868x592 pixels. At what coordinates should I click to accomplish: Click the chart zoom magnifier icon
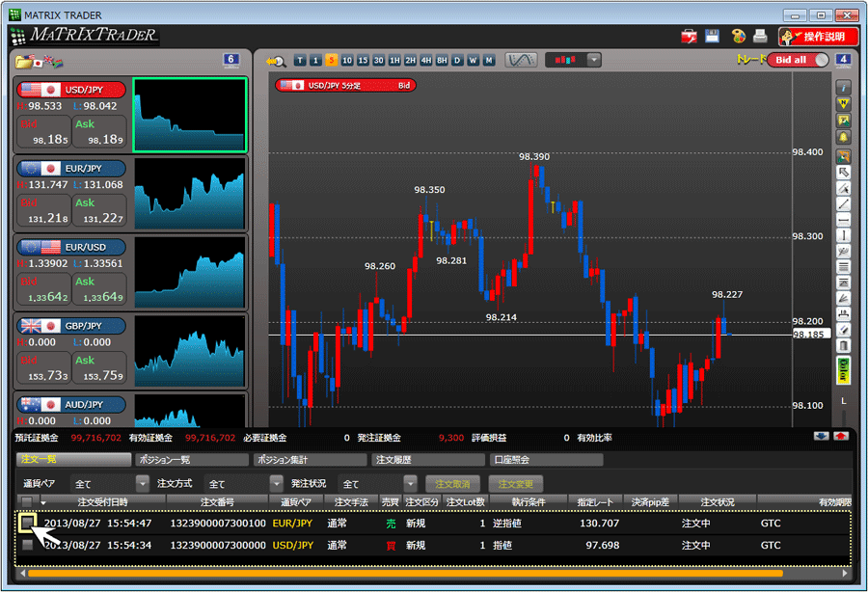(276, 61)
